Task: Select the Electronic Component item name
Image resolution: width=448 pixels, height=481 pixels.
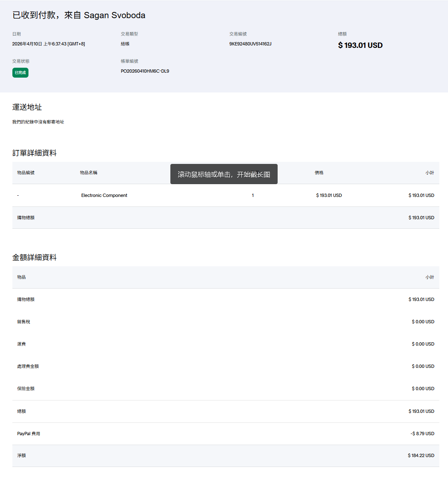Action: (x=104, y=195)
